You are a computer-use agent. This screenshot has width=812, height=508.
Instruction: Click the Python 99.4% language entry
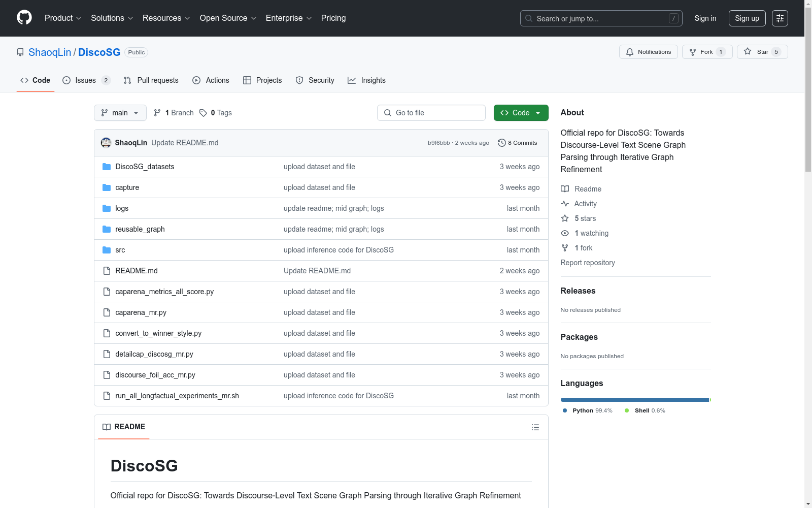click(588, 410)
